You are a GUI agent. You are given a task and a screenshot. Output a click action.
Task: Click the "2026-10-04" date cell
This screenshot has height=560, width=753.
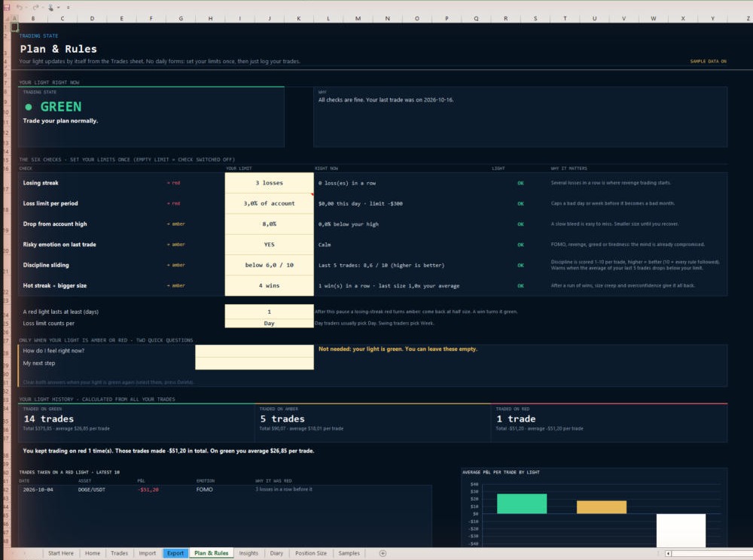(x=38, y=489)
